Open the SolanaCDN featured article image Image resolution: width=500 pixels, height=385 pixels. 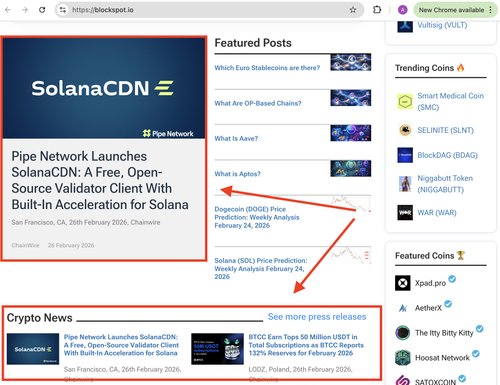(x=104, y=88)
